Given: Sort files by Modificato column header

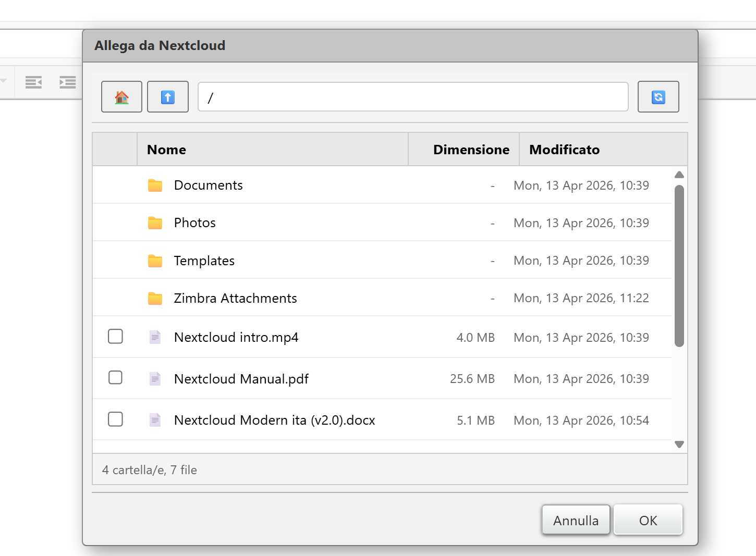Looking at the screenshot, I should tap(564, 150).
